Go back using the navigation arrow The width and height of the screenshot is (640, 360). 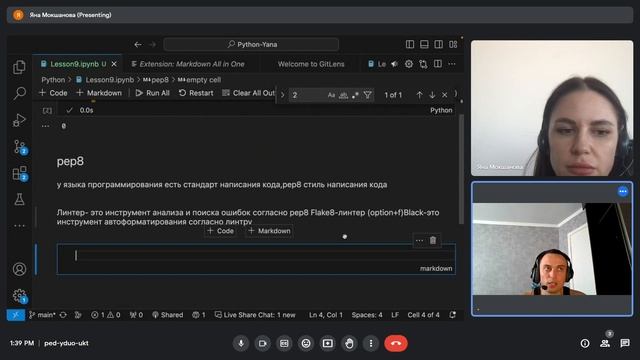[x=138, y=44]
